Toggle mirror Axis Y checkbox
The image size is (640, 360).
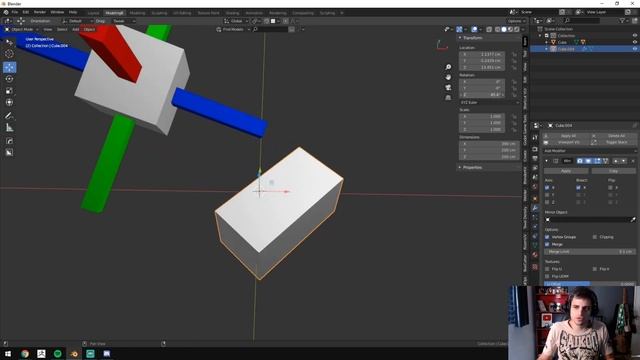click(x=547, y=195)
